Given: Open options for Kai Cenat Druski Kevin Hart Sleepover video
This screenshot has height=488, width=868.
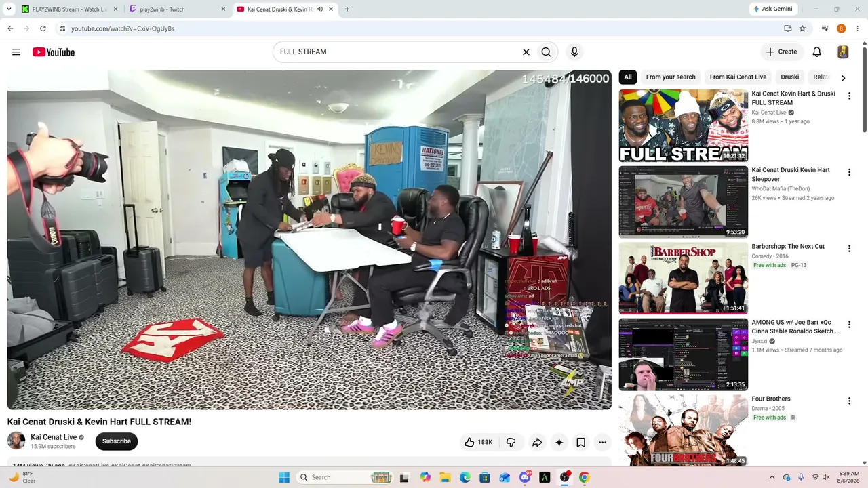Looking at the screenshot, I should click(849, 172).
